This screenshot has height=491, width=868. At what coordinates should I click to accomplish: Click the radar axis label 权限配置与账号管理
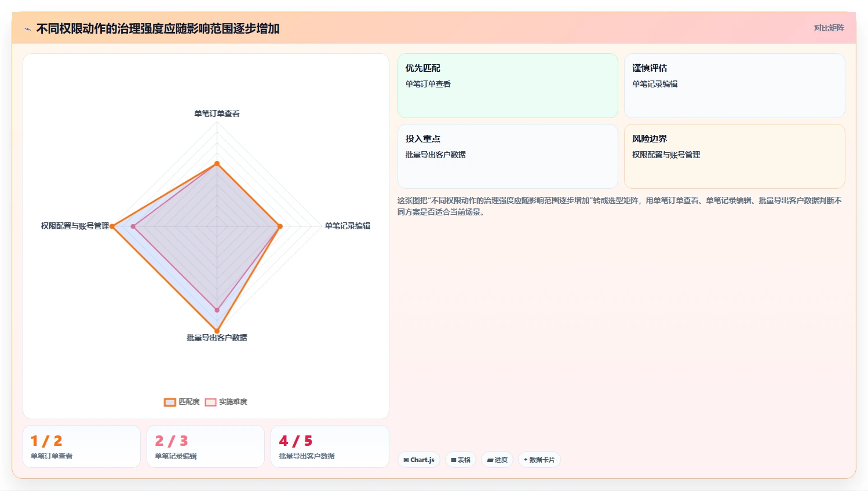pyautogui.click(x=75, y=226)
